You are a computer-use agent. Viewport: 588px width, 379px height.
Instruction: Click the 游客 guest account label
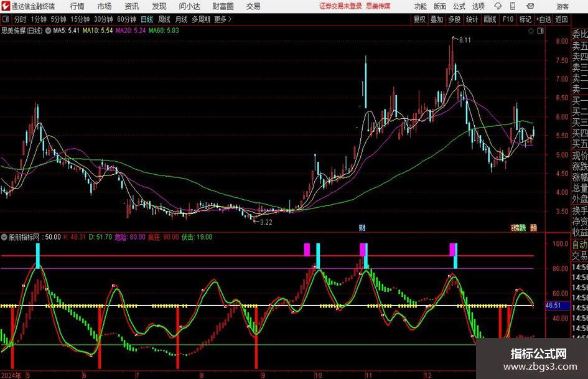click(x=562, y=6)
